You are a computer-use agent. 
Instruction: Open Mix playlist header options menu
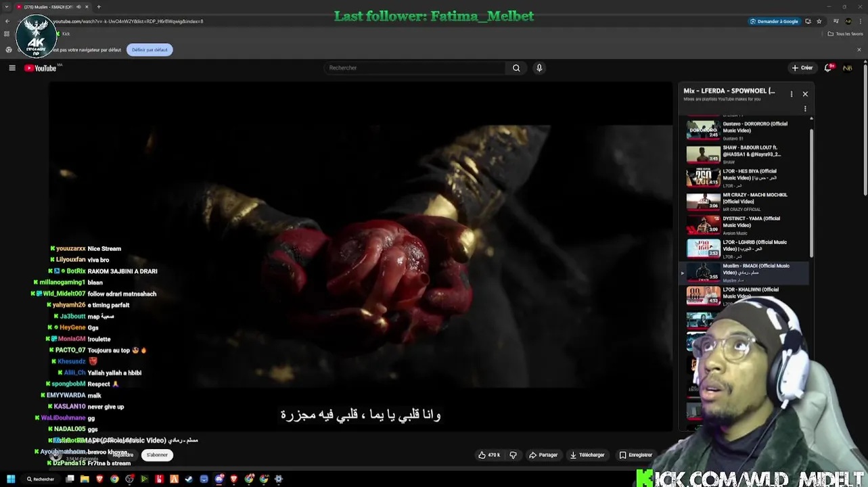(792, 94)
